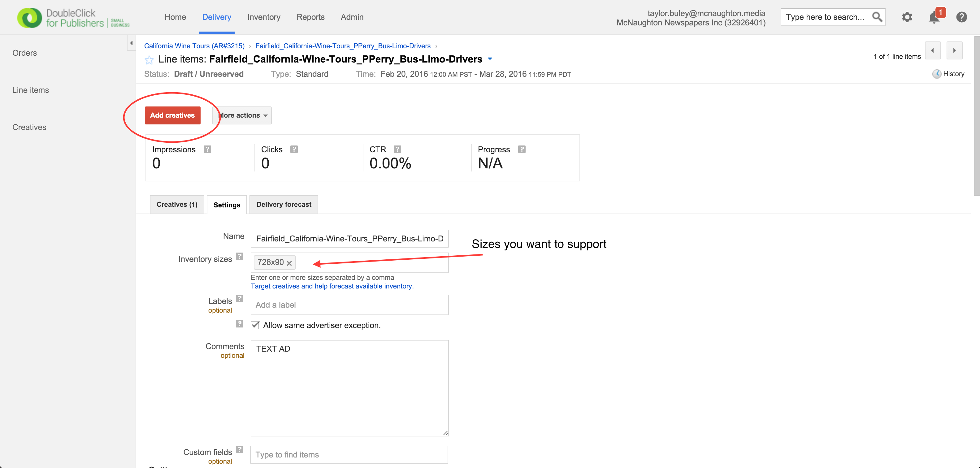Viewport: 980px width, 468px height.
Task: Open the More actions dropdown
Action: point(242,115)
